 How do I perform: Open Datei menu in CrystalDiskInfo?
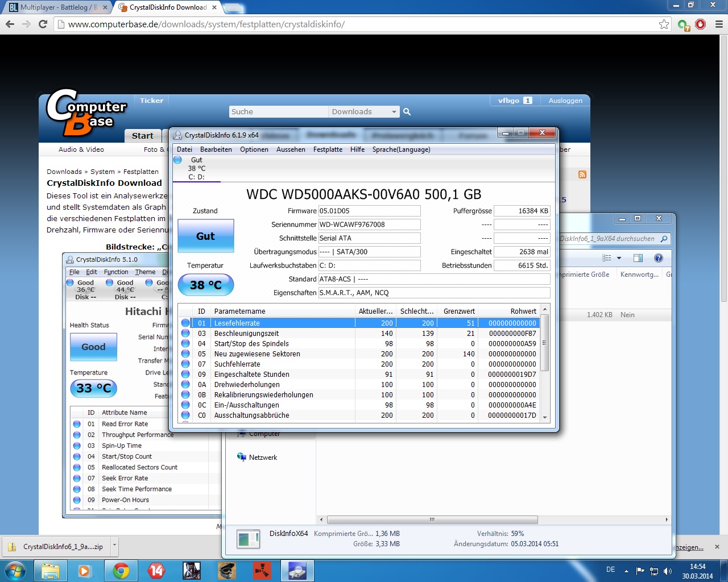pos(184,149)
